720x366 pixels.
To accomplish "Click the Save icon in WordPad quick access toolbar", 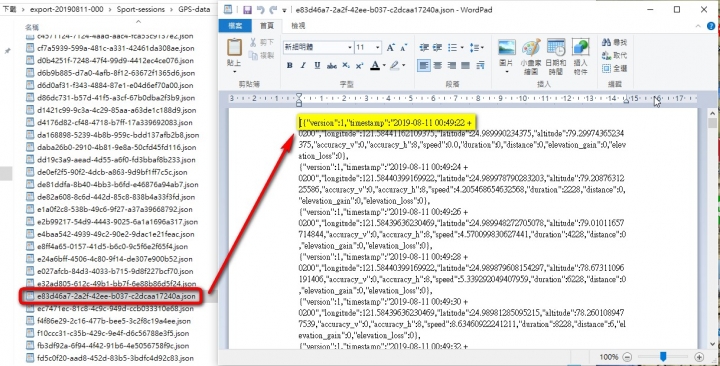I will point(248,10).
